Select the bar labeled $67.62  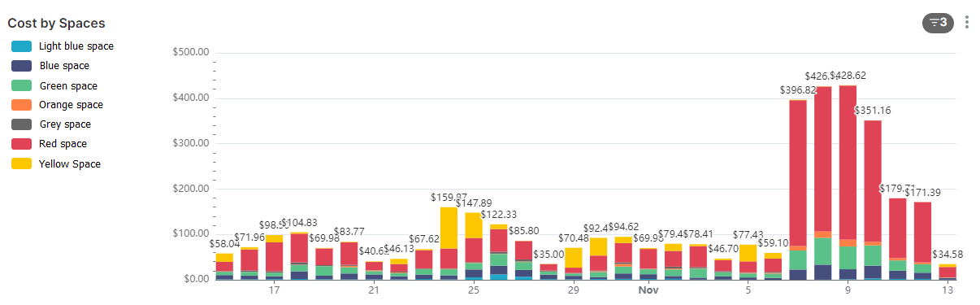pyautogui.click(x=424, y=264)
